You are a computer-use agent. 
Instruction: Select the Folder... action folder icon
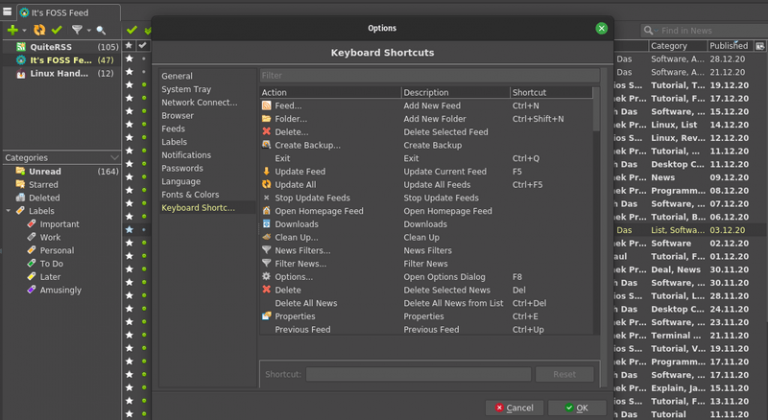pyautogui.click(x=266, y=119)
